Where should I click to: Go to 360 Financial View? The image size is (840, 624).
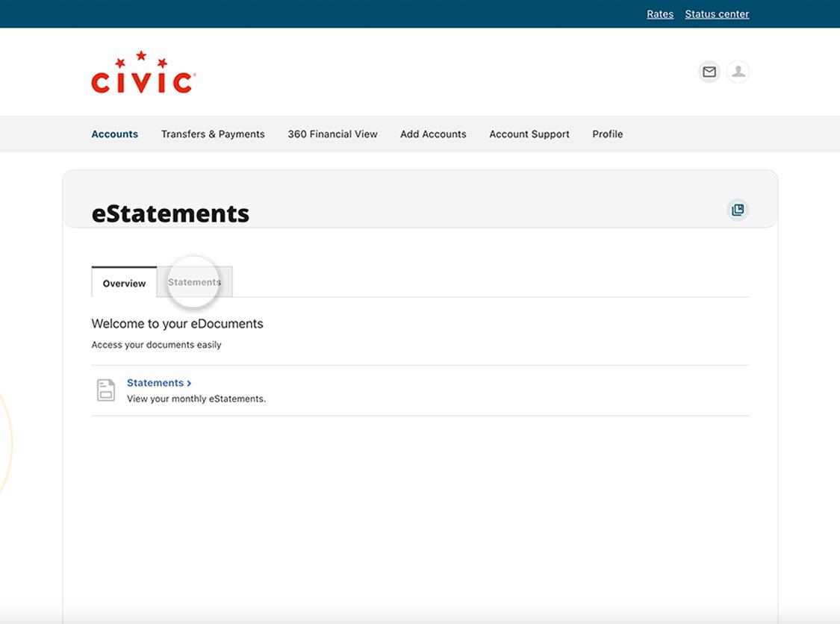click(333, 134)
